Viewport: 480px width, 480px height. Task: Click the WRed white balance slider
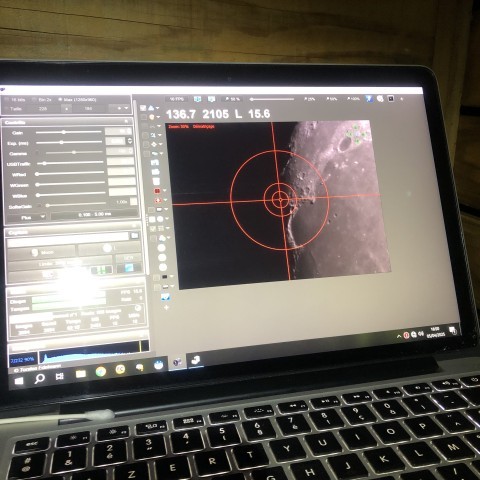coord(70,174)
